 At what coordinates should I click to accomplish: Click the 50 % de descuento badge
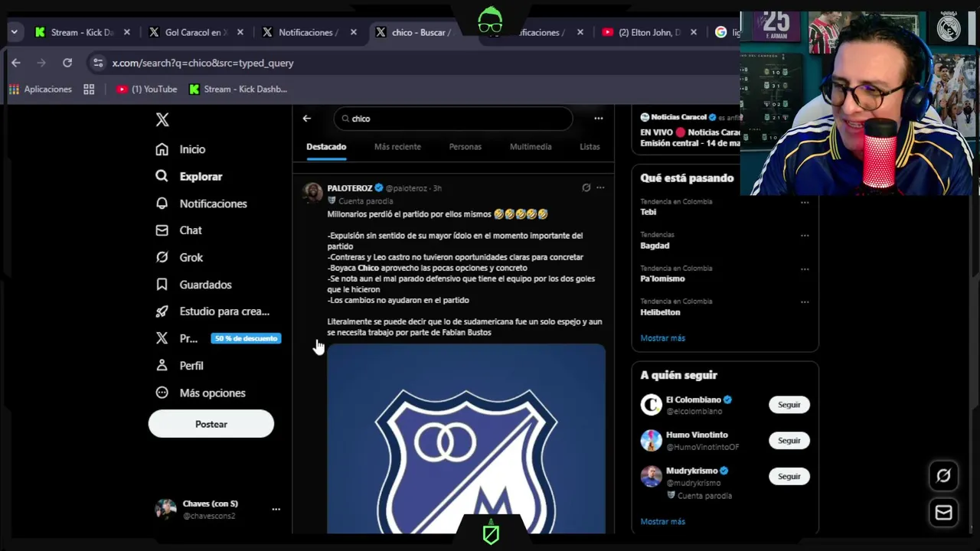246,338
